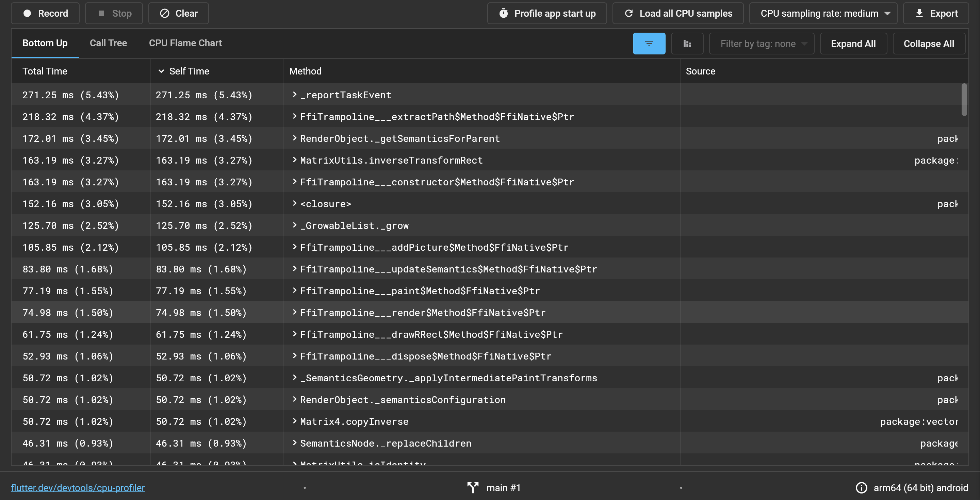The width and height of the screenshot is (980, 500).
Task: Click the isolate selector icon
Action: click(x=473, y=487)
